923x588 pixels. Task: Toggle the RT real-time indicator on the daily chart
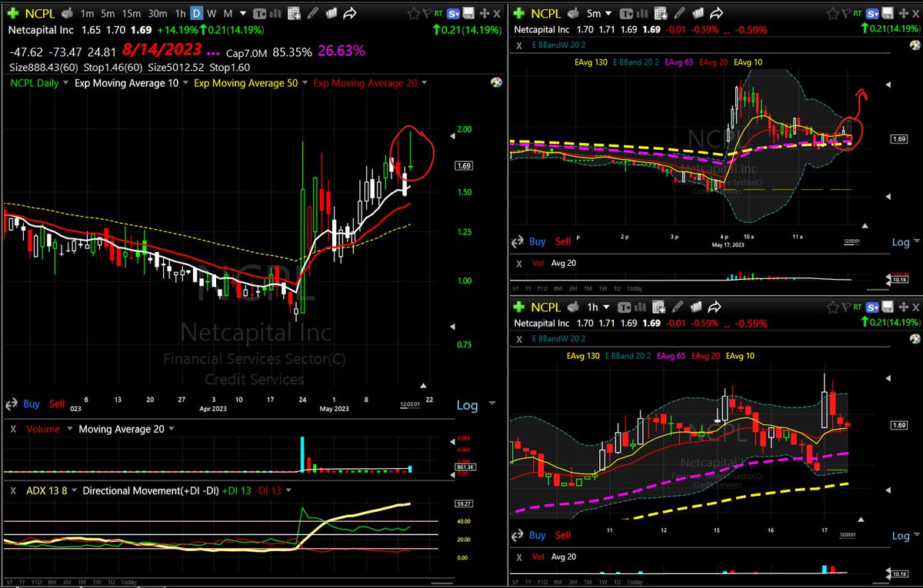(438, 13)
